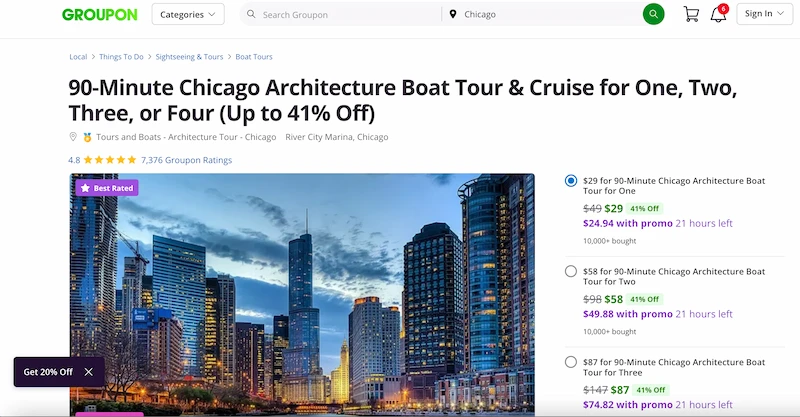The height and width of the screenshot is (417, 800).
Task: Select the $87 Tour for Three option
Action: pyautogui.click(x=570, y=361)
